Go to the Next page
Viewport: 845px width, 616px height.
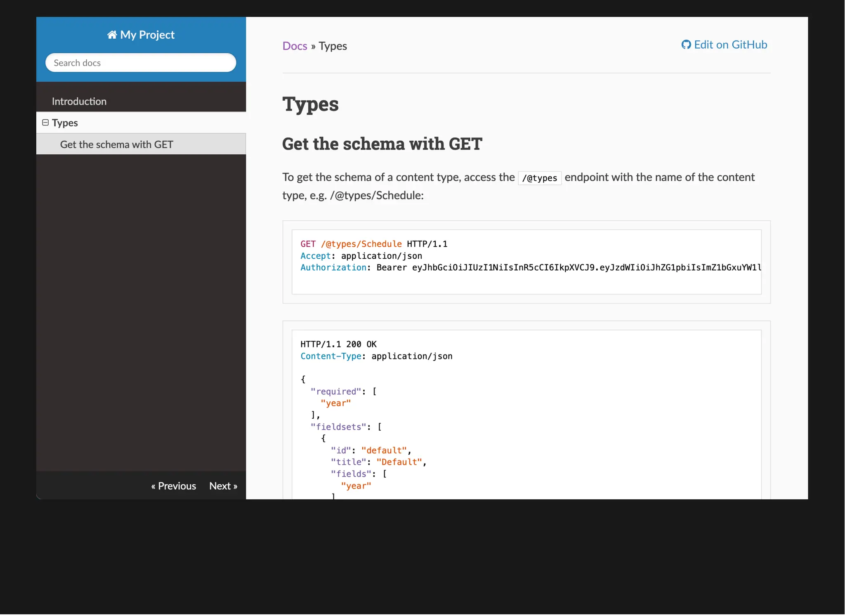click(x=223, y=486)
